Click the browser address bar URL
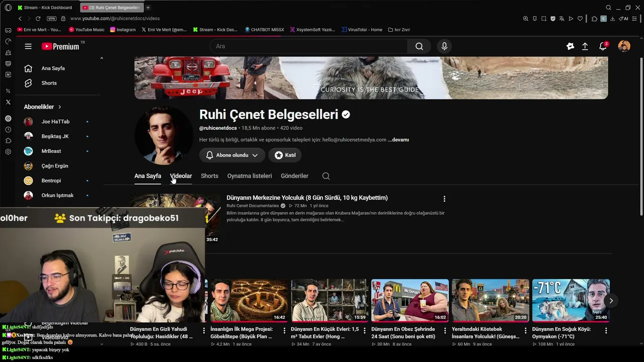 tap(115, 19)
